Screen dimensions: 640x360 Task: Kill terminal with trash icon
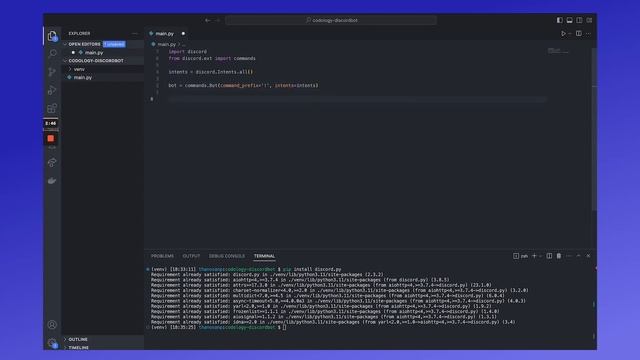click(559, 256)
